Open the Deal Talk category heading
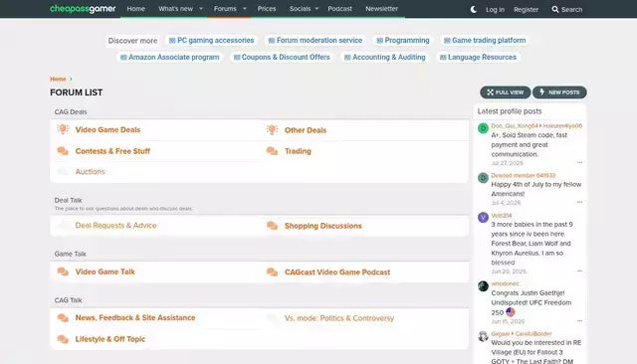Viewport: 637px width, 364px height. click(x=68, y=200)
